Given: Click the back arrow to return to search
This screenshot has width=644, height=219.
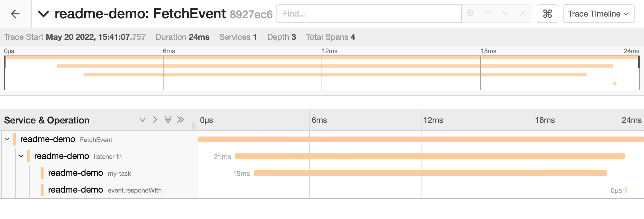Looking at the screenshot, I should (x=15, y=13).
